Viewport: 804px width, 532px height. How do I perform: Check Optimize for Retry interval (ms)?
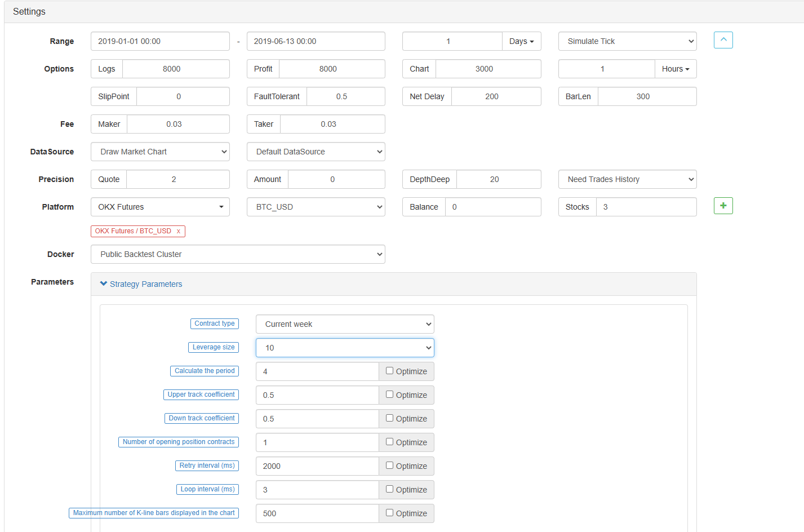(x=389, y=466)
